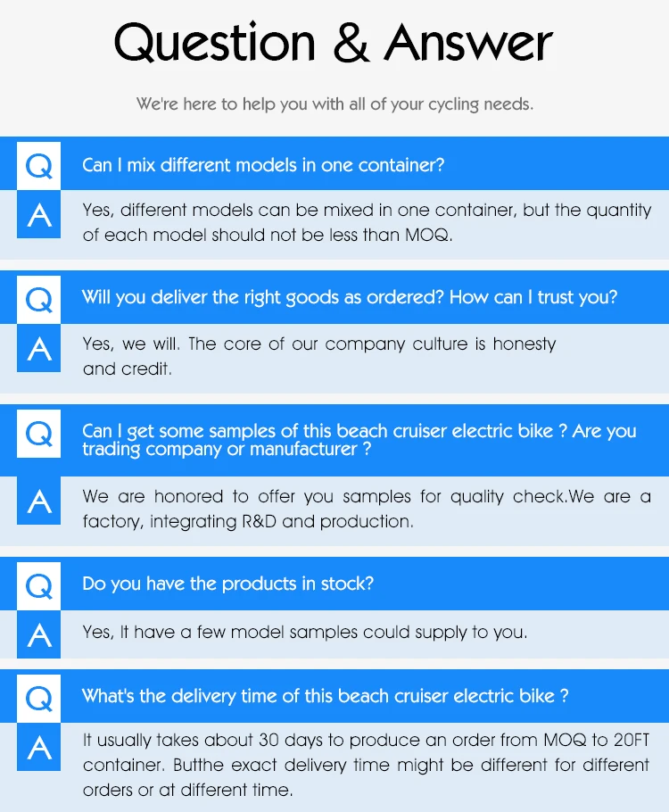This screenshot has width=669, height=812.
Task: Click the cycling needs subtitle text
Action: (334, 104)
